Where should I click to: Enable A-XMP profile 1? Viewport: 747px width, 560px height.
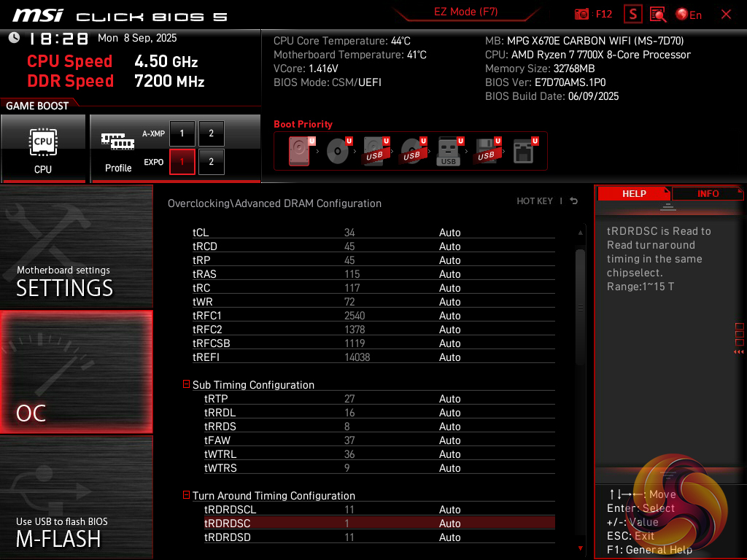(182, 133)
